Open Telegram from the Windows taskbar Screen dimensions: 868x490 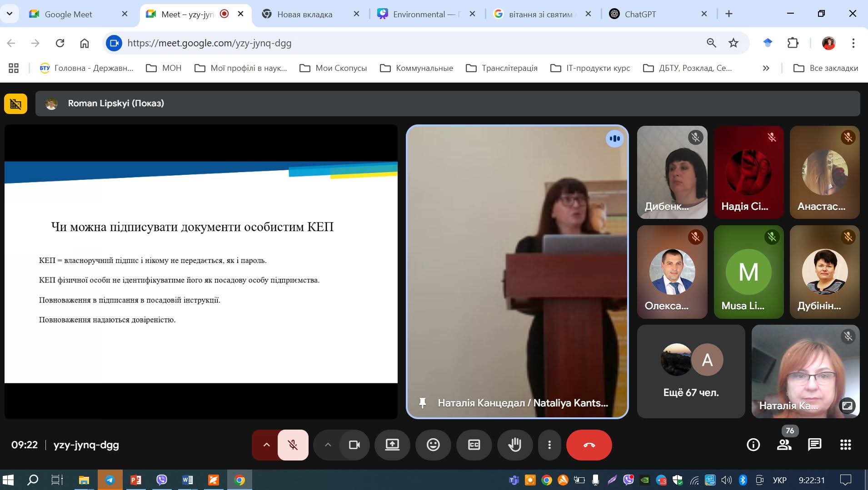coord(110,480)
